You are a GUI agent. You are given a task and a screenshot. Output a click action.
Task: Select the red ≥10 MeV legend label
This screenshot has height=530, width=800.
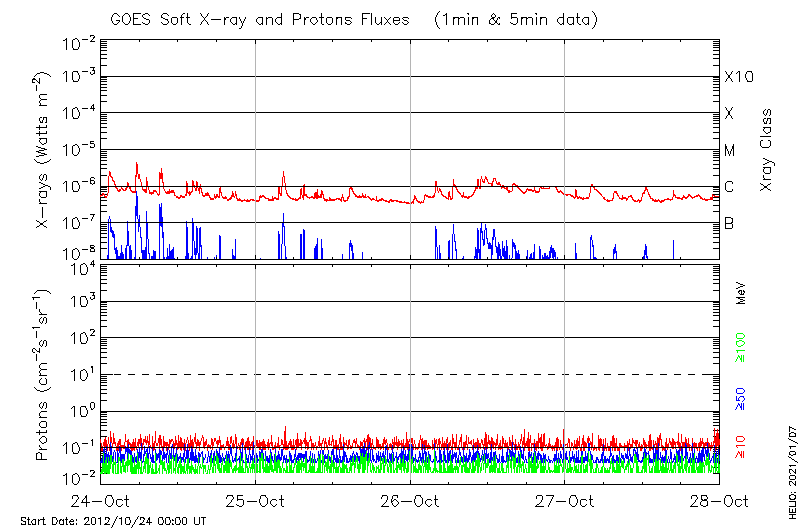[x=741, y=444]
